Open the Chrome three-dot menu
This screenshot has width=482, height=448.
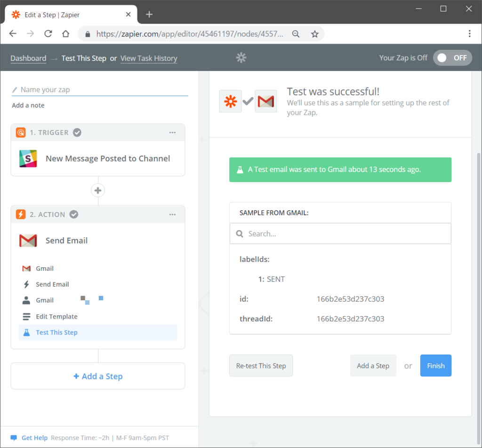pos(469,33)
